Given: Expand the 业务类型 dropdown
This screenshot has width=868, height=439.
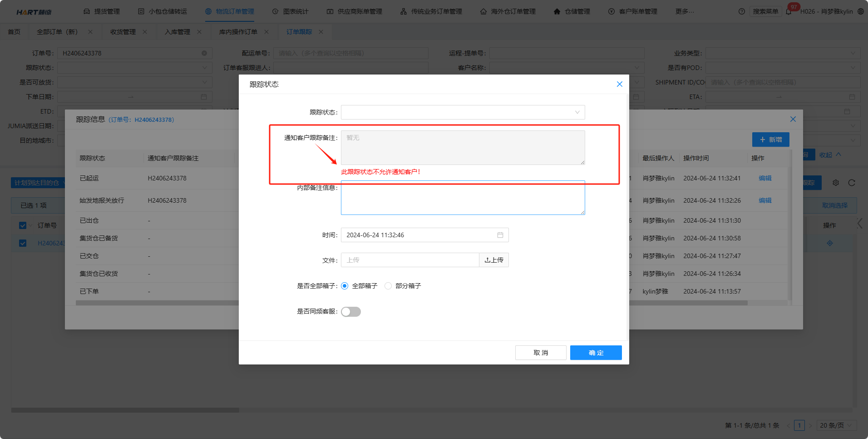Looking at the screenshot, I should click(783, 53).
